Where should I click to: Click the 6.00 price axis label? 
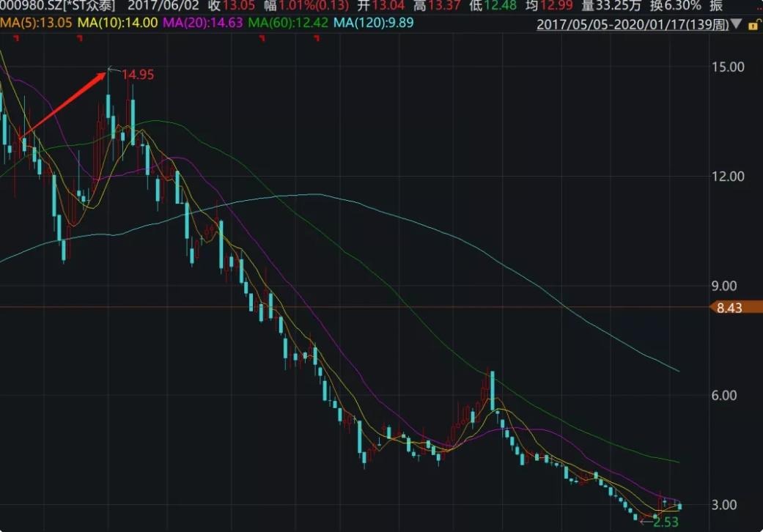coord(724,396)
